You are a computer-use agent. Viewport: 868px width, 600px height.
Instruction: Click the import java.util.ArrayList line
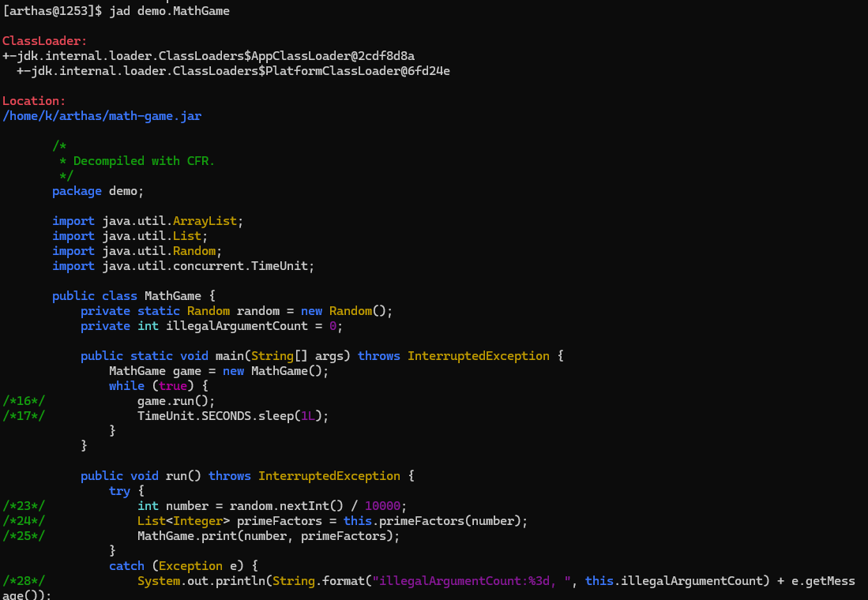pyautogui.click(x=148, y=221)
